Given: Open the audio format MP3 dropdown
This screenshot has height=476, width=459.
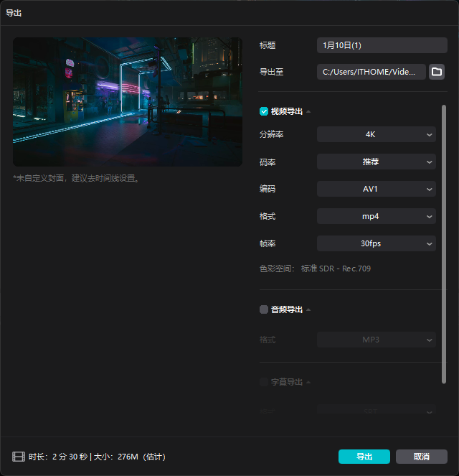Looking at the screenshot, I should tap(376, 340).
